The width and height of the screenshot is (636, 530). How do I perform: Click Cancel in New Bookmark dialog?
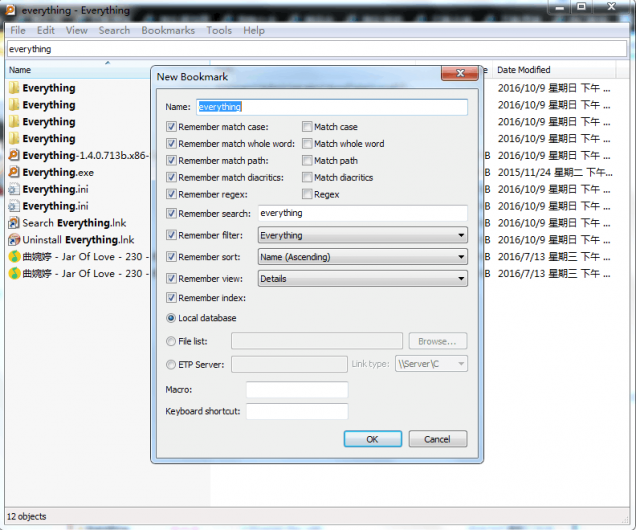438,439
